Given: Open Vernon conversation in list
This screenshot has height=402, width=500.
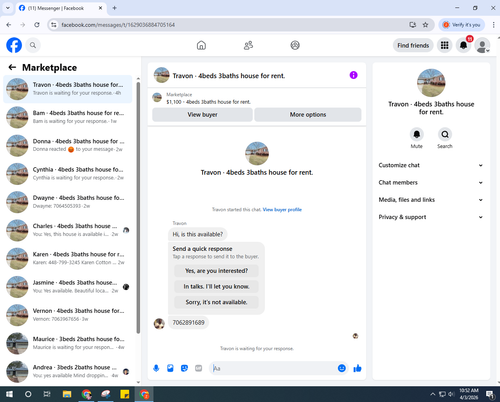Looking at the screenshot, I should click(68, 315).
